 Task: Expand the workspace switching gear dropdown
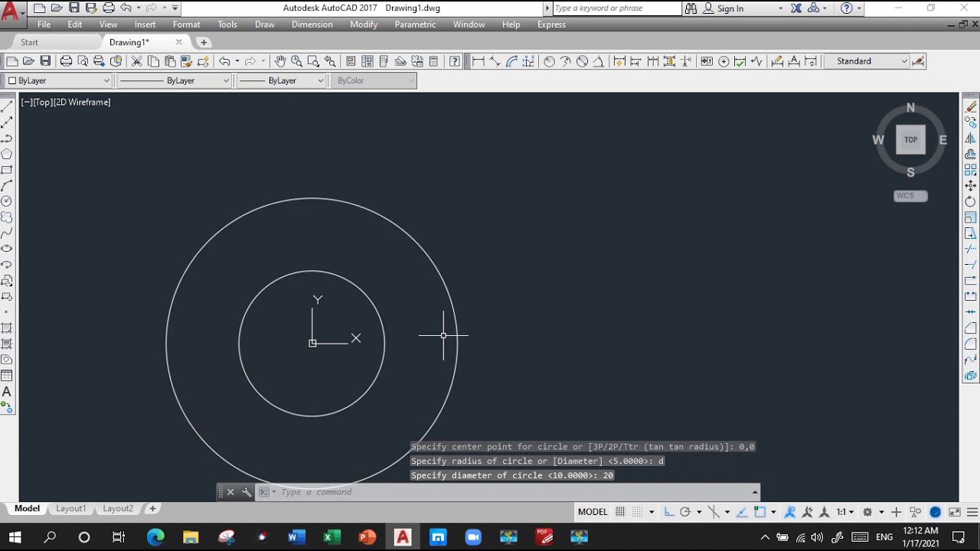[880, 512]
